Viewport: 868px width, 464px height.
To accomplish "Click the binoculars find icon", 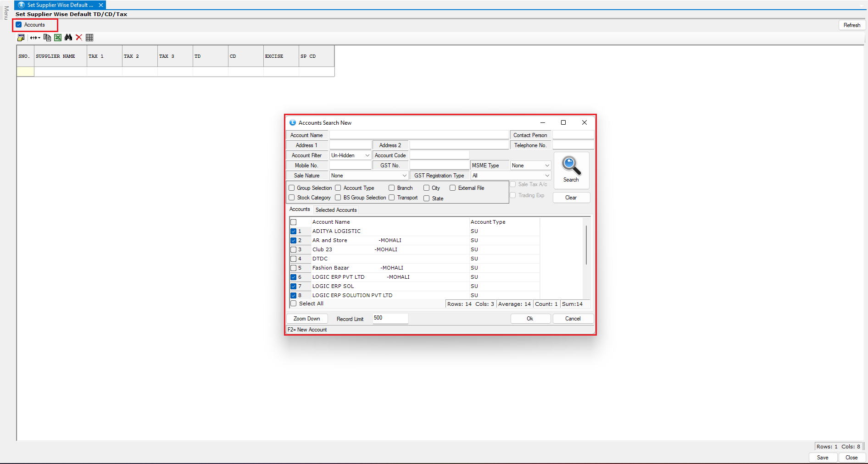I will 68,38.
